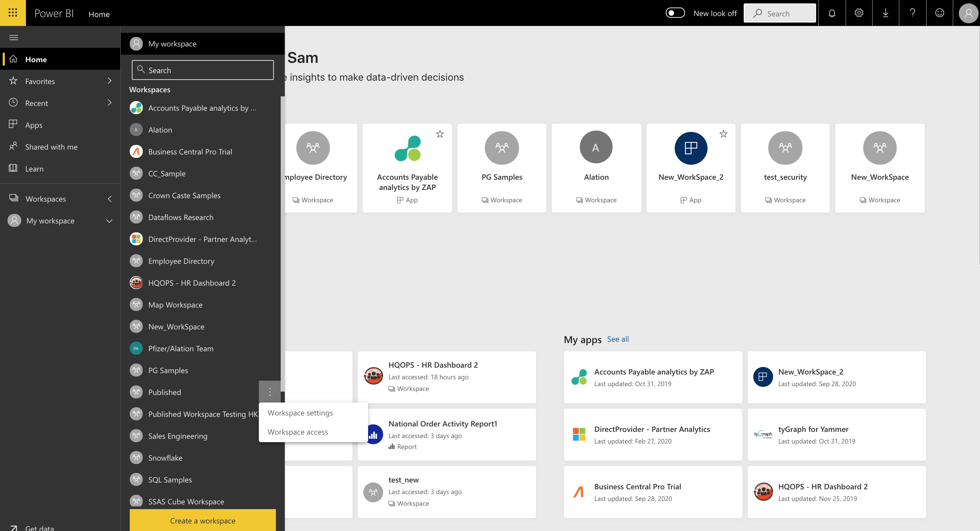
Task: Open Power BI settings gear
Action: coord(859,13)
